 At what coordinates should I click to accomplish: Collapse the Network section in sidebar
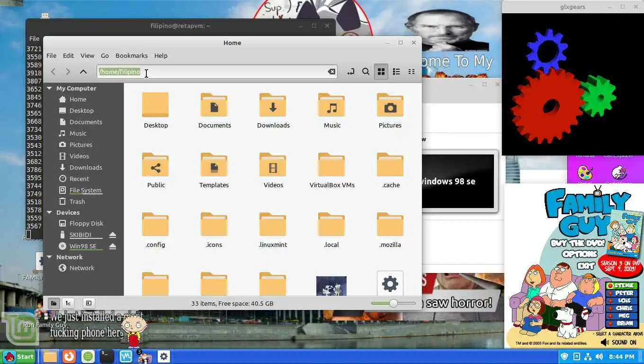(49, 257)
